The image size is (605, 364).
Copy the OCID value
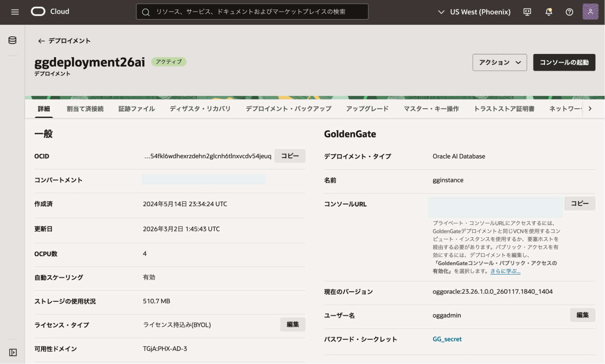[x=290, y=156]
